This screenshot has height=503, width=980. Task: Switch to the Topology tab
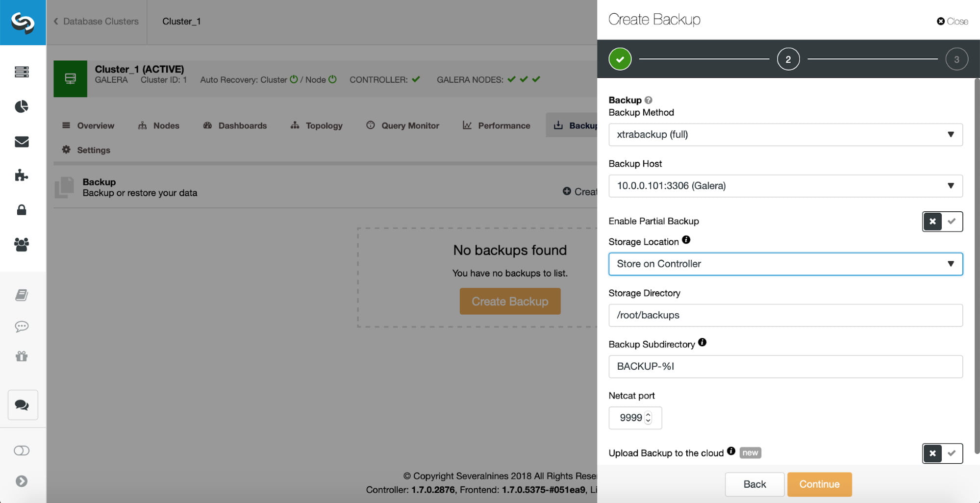pyautogui.click(x=317, y=126)
